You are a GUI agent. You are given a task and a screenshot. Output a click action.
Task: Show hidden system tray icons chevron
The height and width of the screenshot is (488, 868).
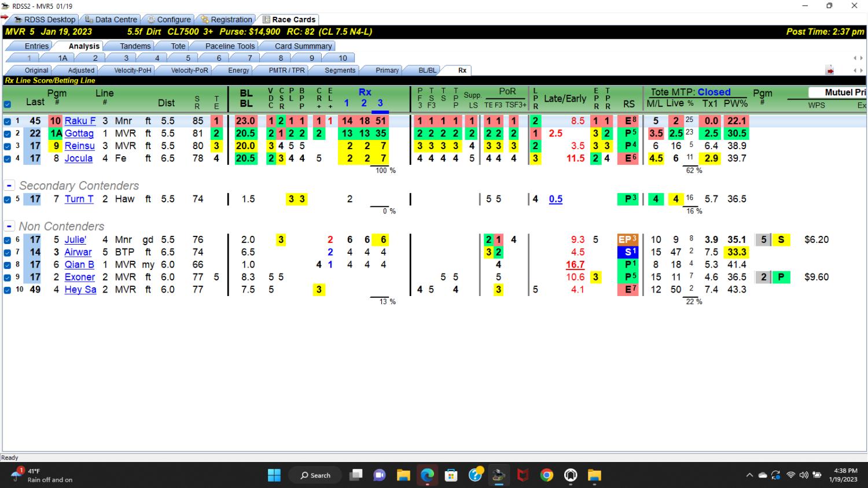749,475
